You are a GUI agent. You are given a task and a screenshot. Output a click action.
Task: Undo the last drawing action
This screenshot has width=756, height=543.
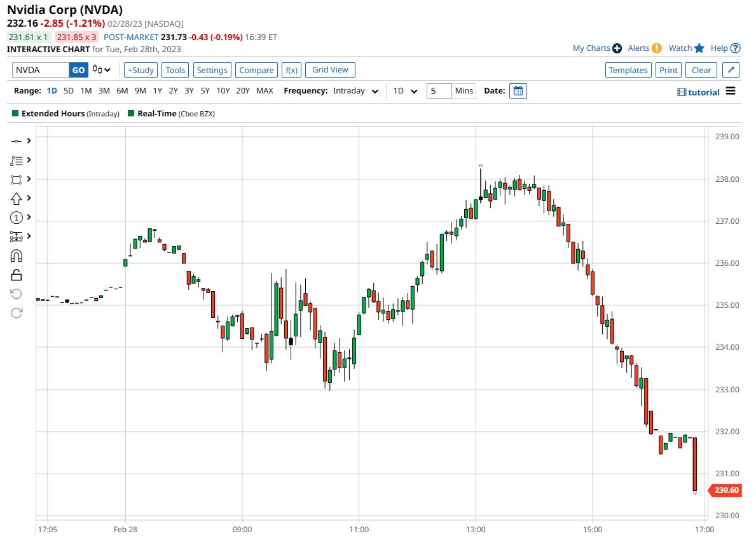(x=16, y=294)
